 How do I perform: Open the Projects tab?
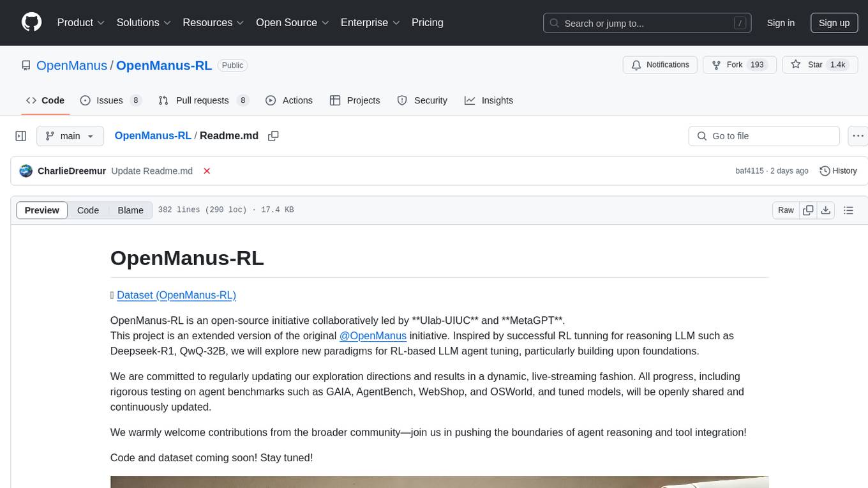tap(355, 100)
